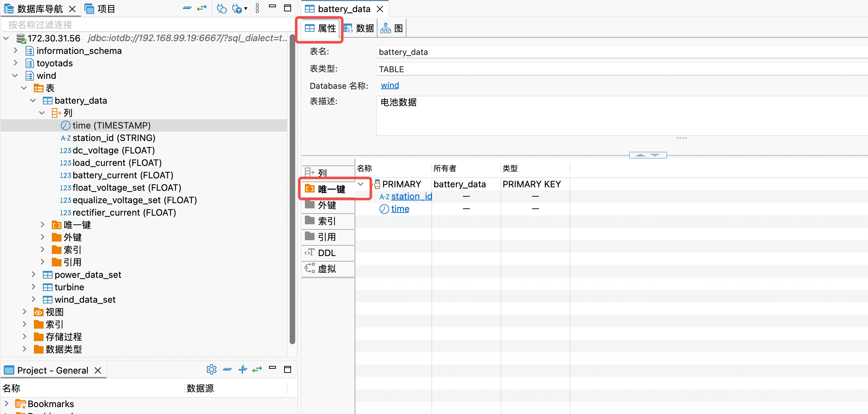Open the vertical three-dot overflow menu
Screen dimensions: 868x414
coord(257,8)
